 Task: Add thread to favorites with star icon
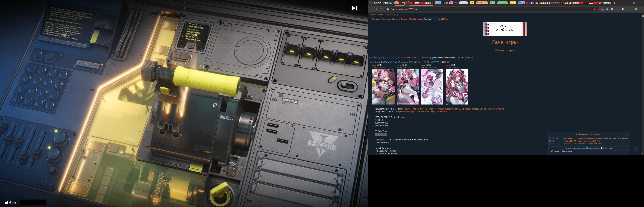pos(442,62)
